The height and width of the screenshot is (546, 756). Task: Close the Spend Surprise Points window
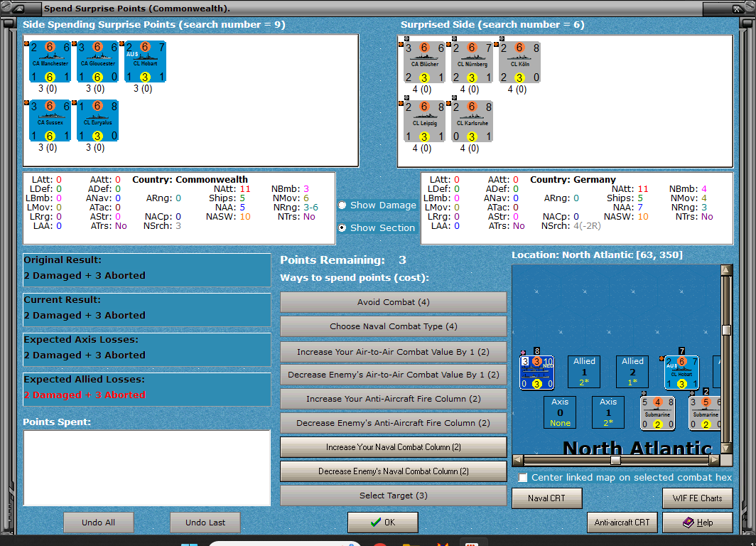pyautogui.click(x=736, y=9)
